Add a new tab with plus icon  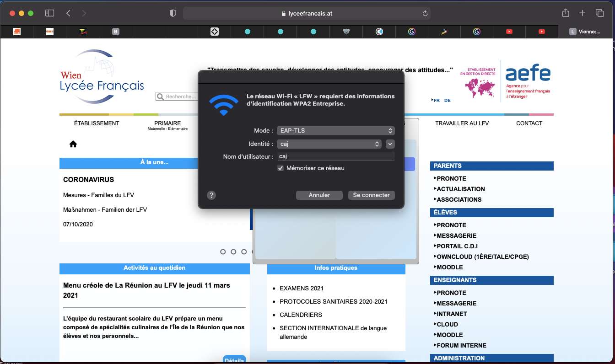pyautogui.click(x=583, y=13)
